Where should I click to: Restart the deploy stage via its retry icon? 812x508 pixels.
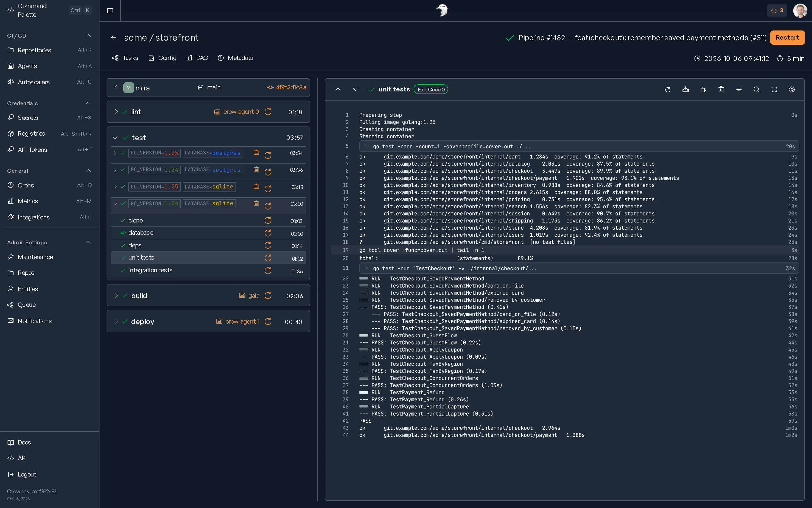point(268,322)
